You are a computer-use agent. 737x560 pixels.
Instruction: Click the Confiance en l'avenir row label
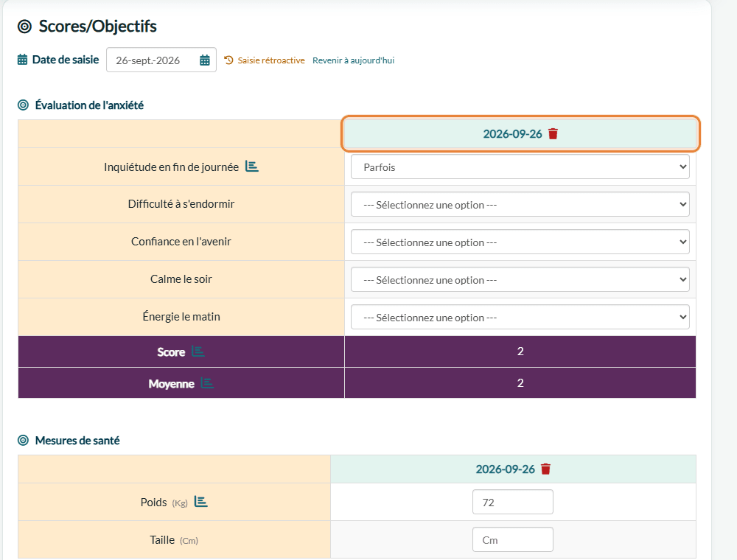tap(181, 242)
